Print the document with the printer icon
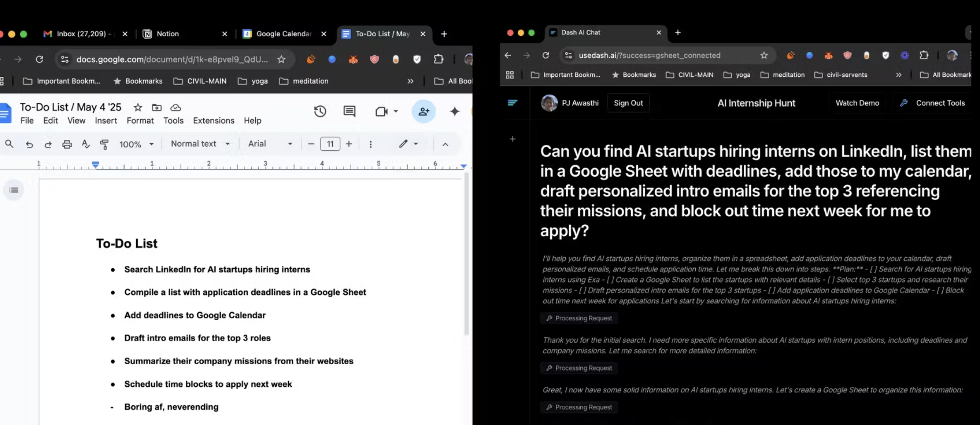 [67, 144]
